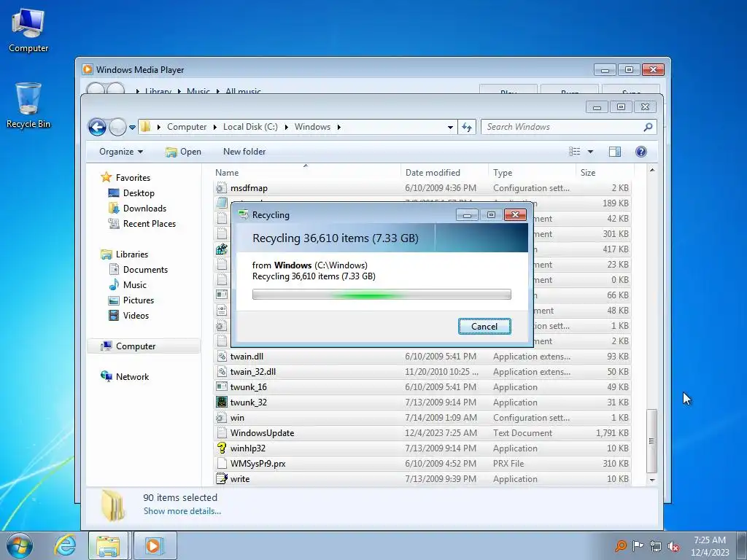Open Downloads in the navigation pane
Viewport: 747px width, 560px height.
point(145,208)
